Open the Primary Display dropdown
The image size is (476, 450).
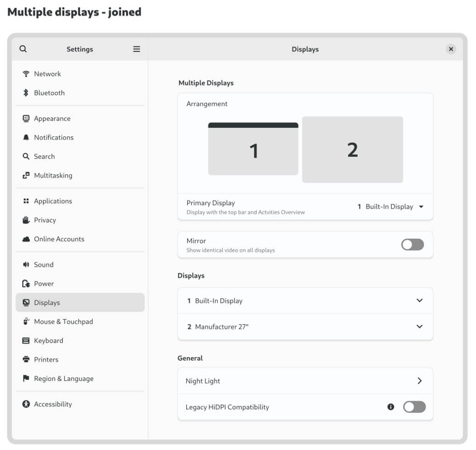[x=391, y=207]
